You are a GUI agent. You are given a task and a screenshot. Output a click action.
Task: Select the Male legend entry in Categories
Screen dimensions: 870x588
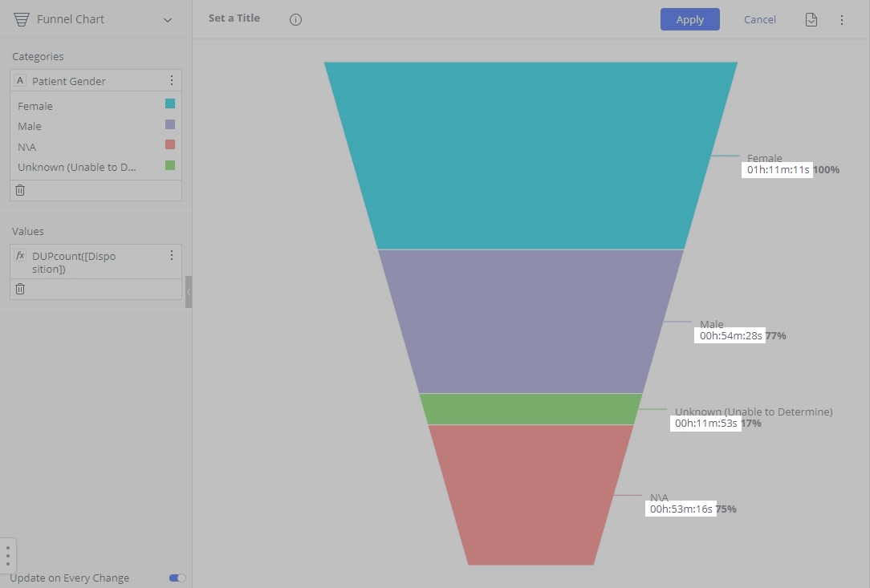tap(30, 127)
